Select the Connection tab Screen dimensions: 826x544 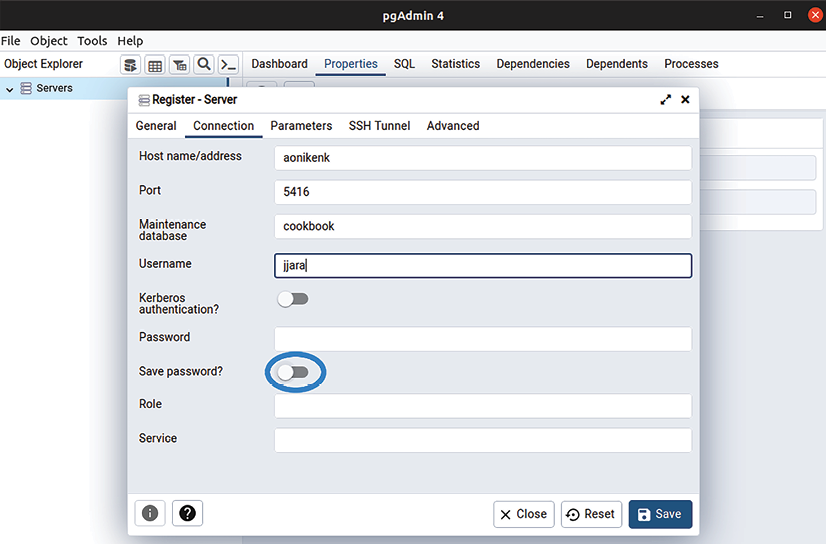click(x=223, y=126)
